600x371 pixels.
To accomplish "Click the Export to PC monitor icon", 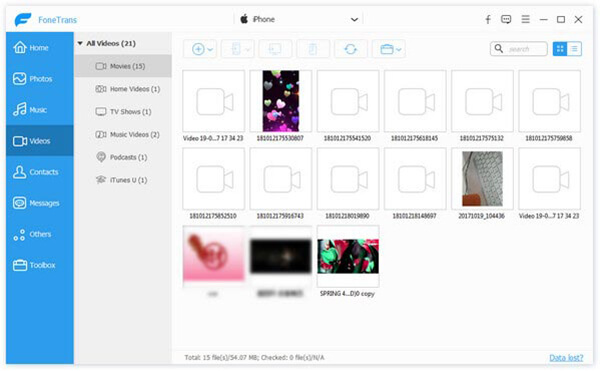I will 275,49.
